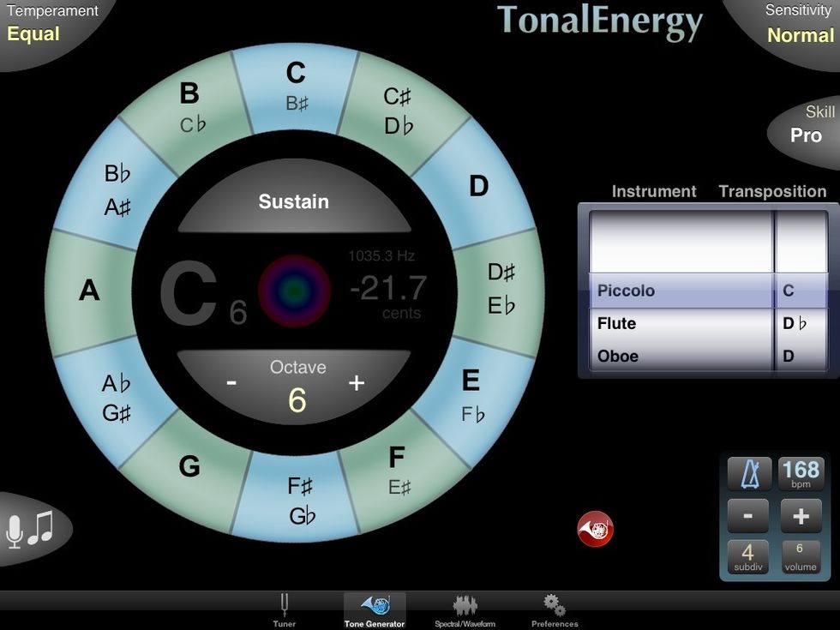The image size is (840, 630).
Task: Adjust the metronome volume button
Action: (801, 557)
